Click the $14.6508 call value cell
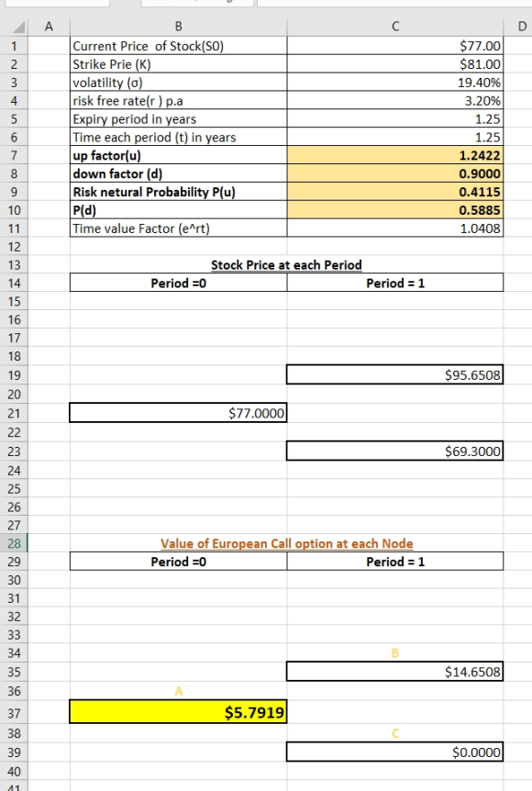The image size is (532, 791). 394,672
